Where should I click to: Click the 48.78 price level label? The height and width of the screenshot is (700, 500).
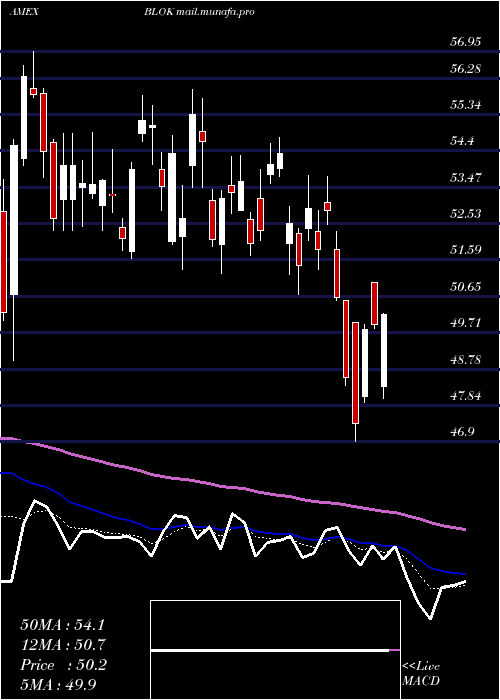coord(465,359)
